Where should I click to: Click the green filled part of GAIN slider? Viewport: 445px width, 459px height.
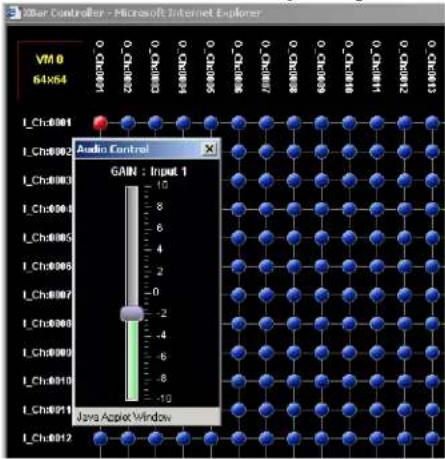click(132, 360)
